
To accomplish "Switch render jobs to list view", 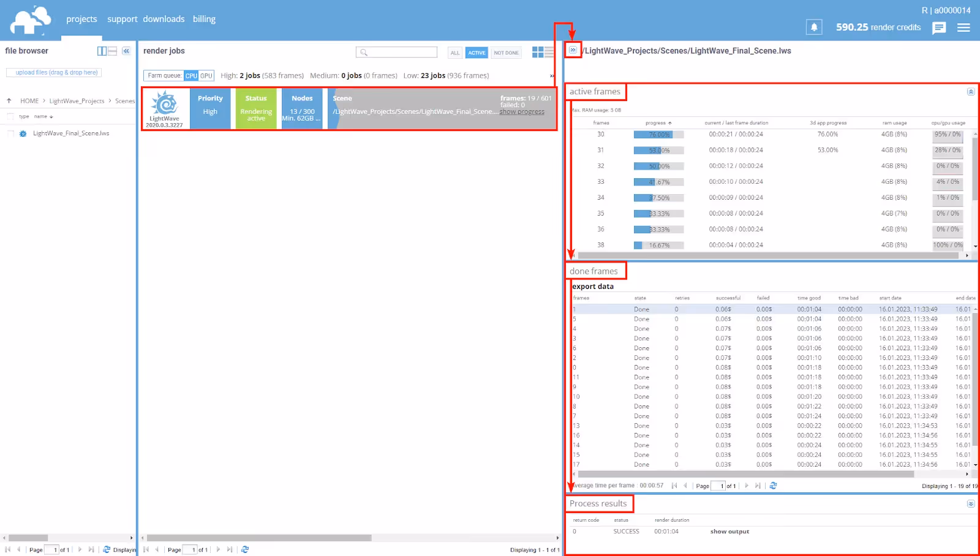I will pos(549,52).
